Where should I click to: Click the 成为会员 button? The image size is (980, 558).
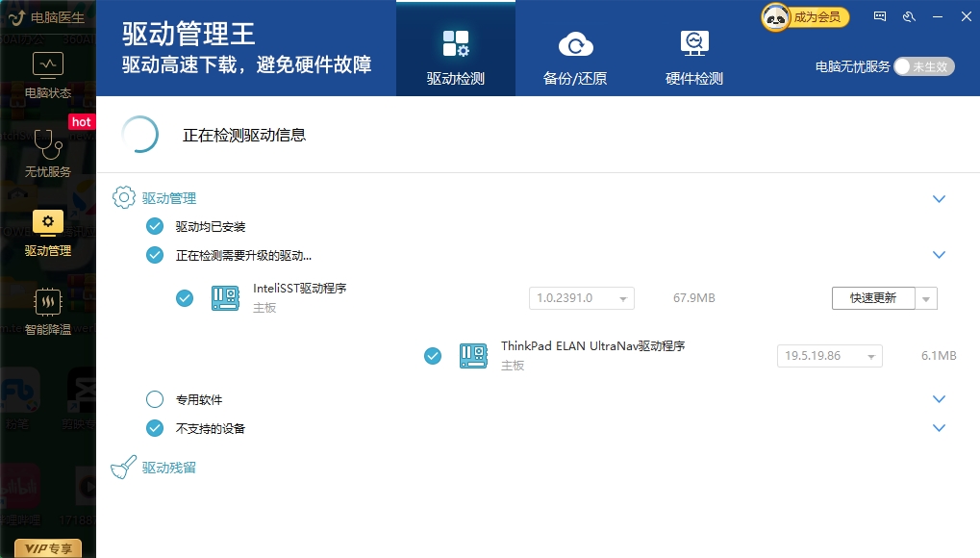click(817, 17)
